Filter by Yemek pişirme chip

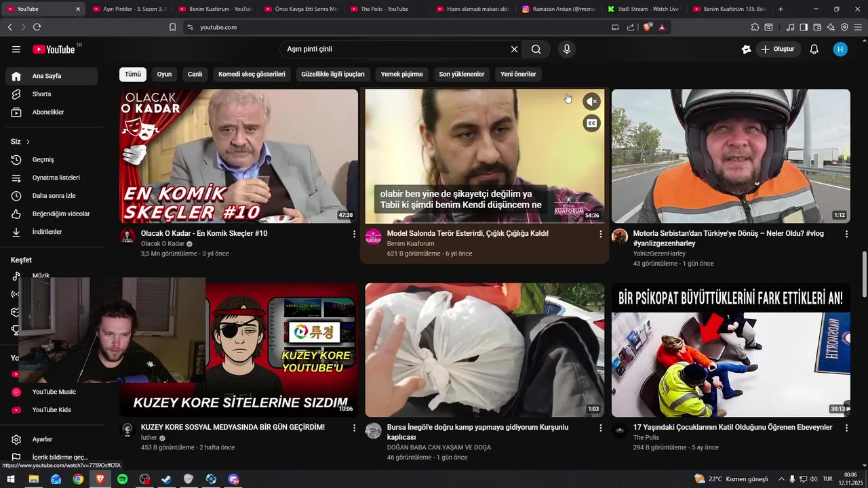pyautogui.click(x=401, y=74)
